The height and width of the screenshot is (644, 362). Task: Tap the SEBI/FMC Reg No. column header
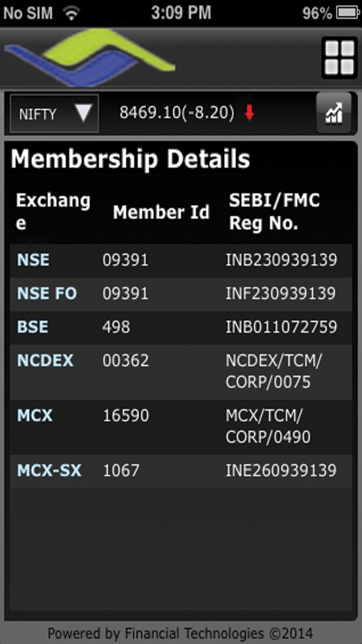[275, 212]
